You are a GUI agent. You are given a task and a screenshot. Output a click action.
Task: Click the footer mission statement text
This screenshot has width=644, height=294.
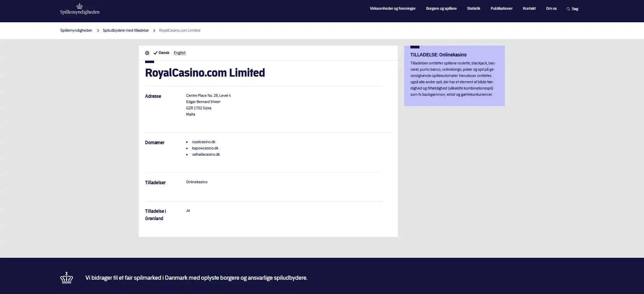click(196, 278)
